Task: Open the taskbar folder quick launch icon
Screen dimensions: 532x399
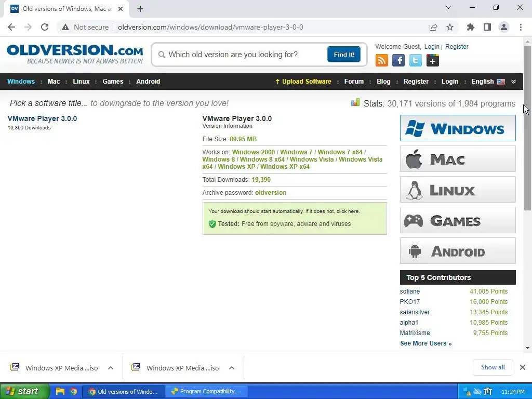Action: (60, 391)
